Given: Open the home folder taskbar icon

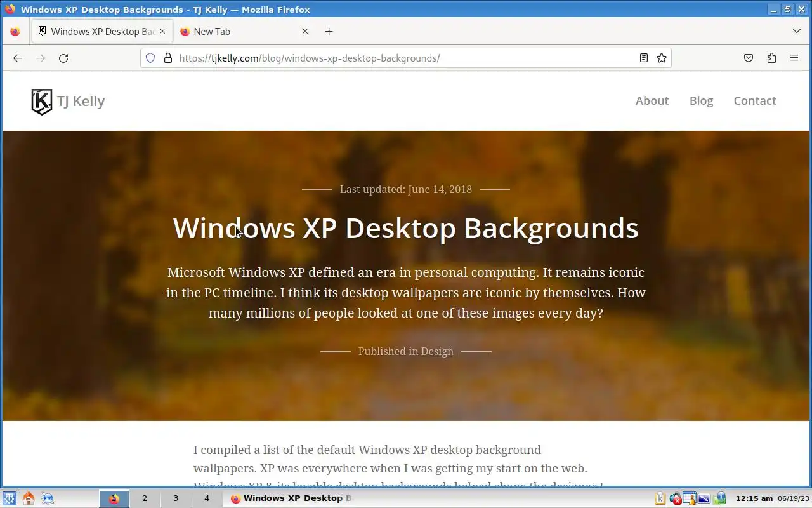Looking at the screenshot, I should (28, 498).
